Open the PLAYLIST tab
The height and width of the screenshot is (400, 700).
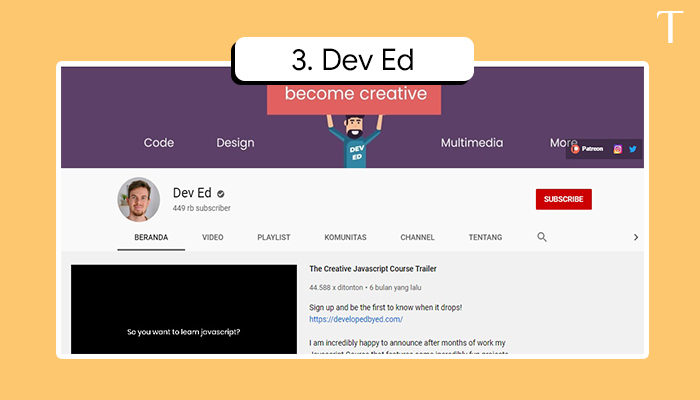(274, 238)
